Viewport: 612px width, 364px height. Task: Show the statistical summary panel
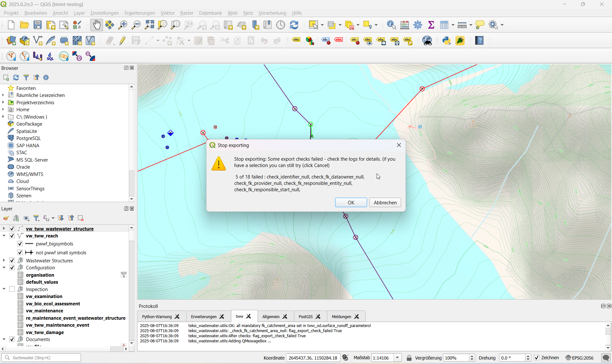pyautogui.click(x=431, y=25)
